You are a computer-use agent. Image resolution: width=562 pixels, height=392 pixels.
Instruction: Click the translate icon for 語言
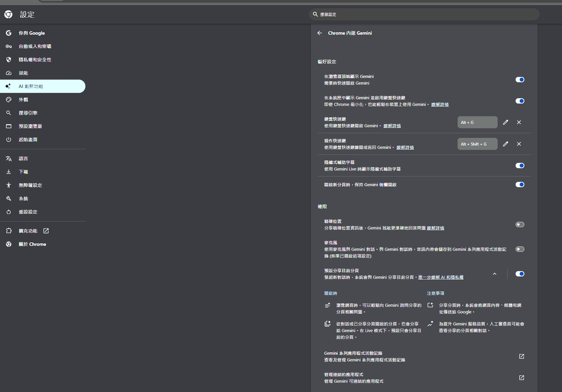coord(8,159)
